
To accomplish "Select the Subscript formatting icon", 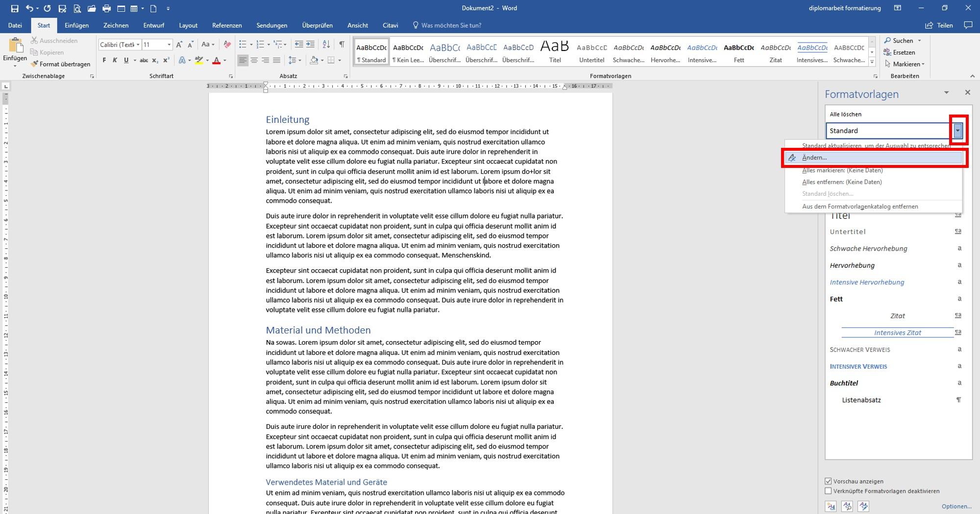I will tap(155, 60).
